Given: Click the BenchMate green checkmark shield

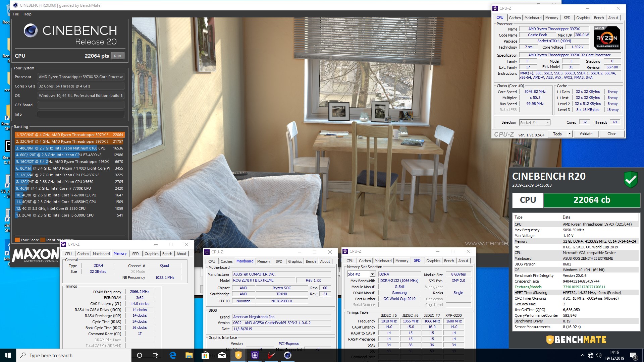Looking at the screenshot, I should [631, 180].
